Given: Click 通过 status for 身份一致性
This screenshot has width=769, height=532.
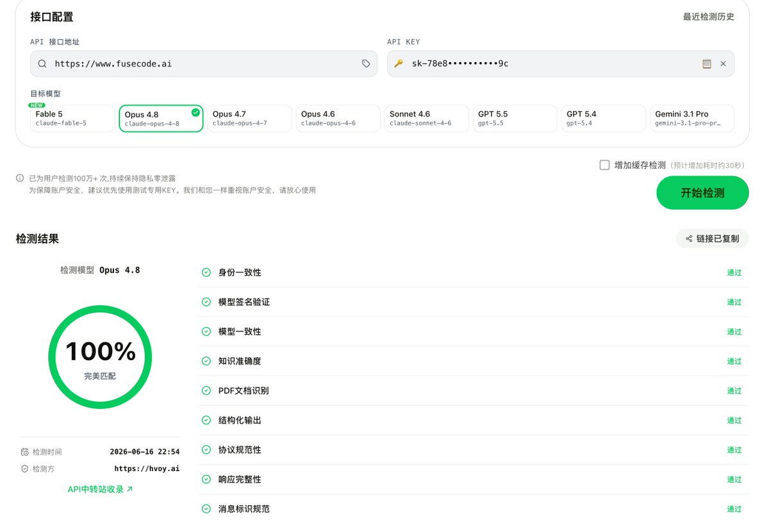Looking at the screenshot, I should click(x=734, y=272).
